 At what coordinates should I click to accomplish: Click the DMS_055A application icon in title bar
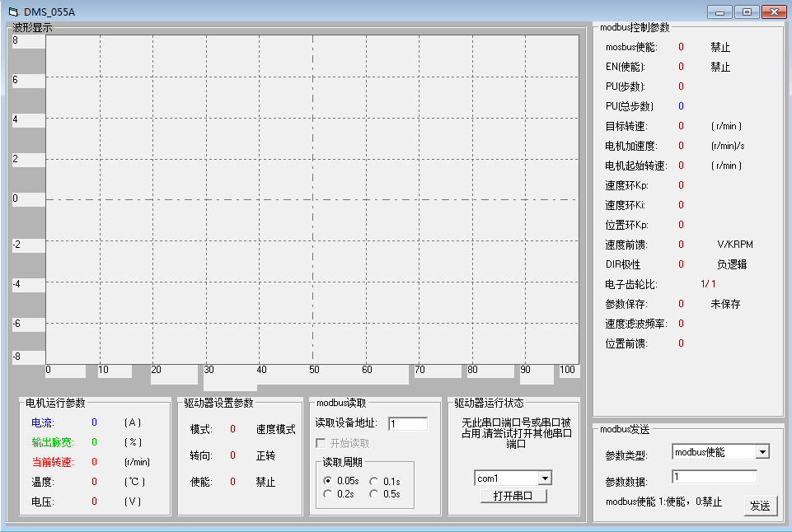coord(12,12)
